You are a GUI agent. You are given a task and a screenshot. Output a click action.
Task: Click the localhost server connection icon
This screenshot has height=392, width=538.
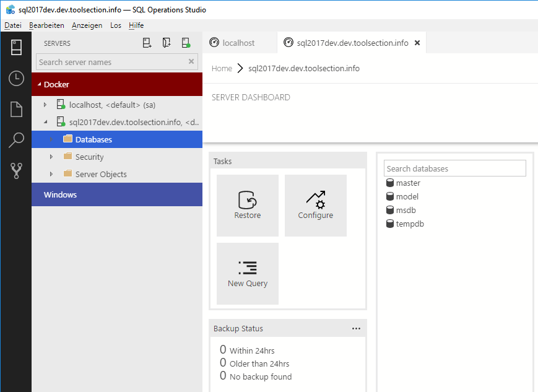click(x=61, y=105)
